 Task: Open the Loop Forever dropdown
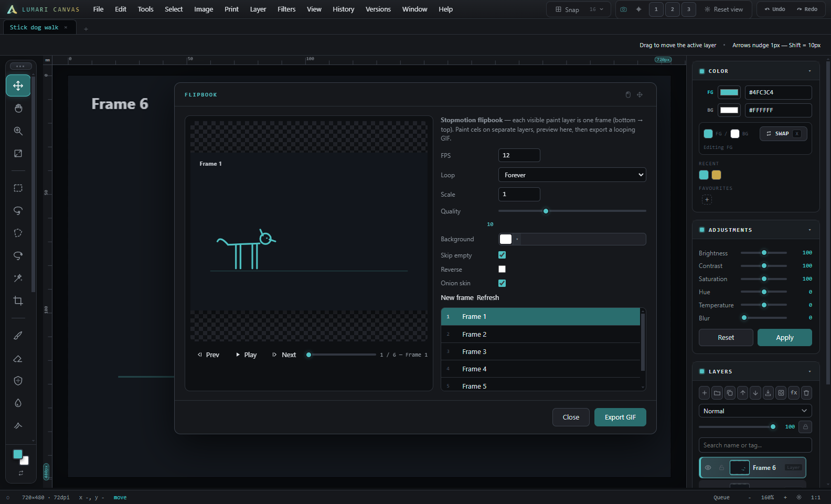click(x=572, y=175)
